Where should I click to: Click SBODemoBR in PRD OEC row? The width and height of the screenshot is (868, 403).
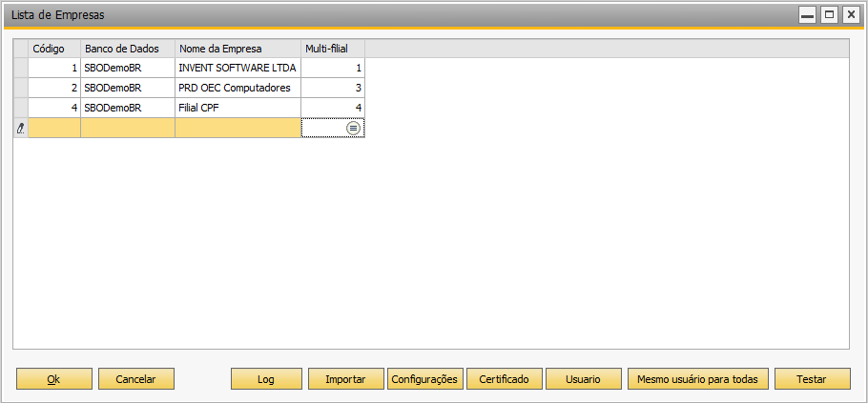click(128, 88)
